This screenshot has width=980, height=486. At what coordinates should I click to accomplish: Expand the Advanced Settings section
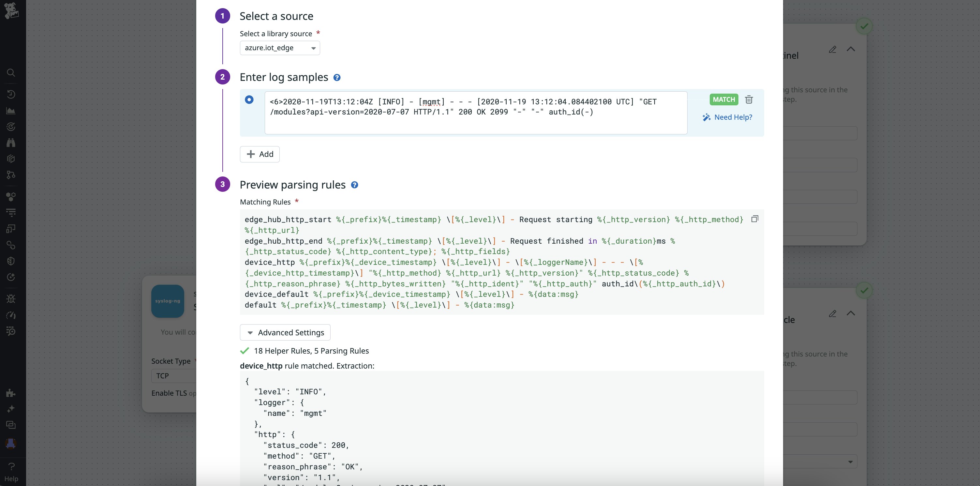[285, 333]
